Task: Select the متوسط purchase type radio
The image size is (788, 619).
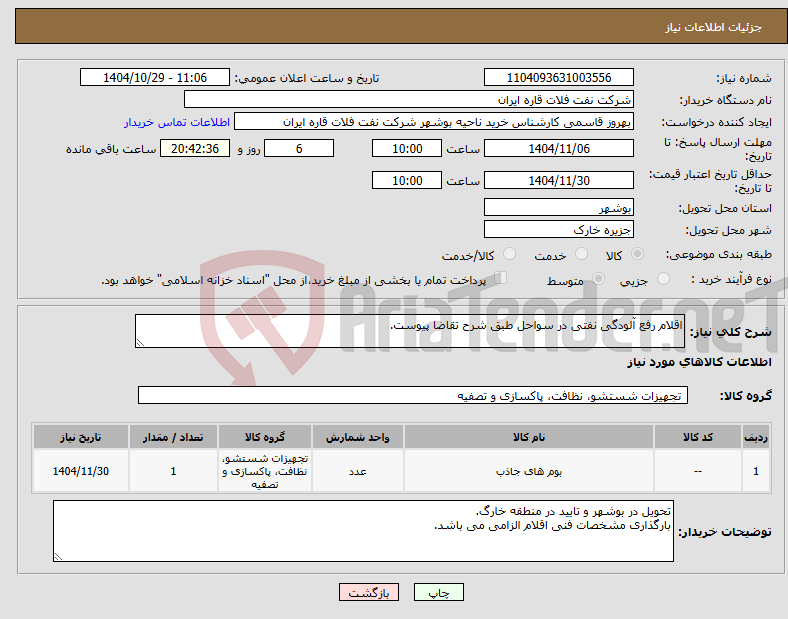Action: point(598,278)
